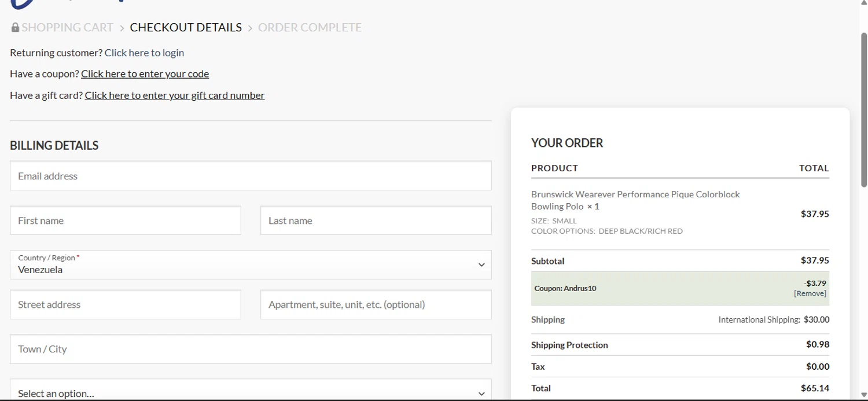868x401 pixels.
Task: Click the scrollbar down arrow
Action: click(x=864, y=395)
